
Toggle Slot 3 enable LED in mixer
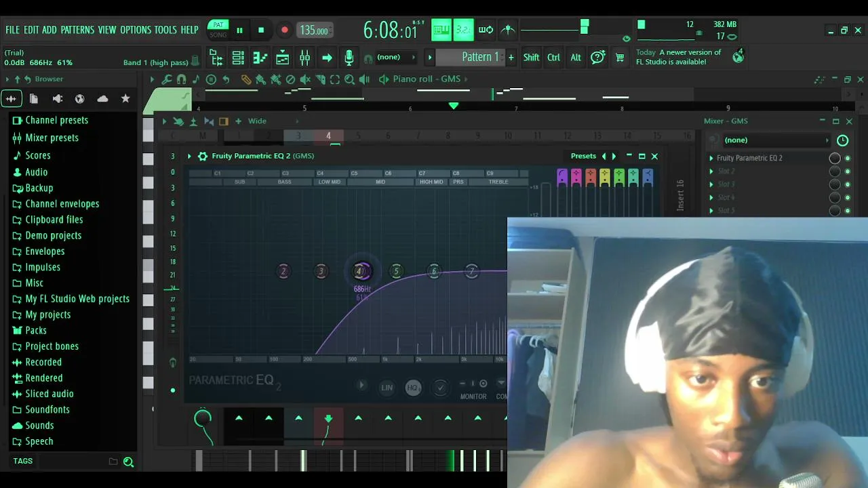click(x=848, y=184)
